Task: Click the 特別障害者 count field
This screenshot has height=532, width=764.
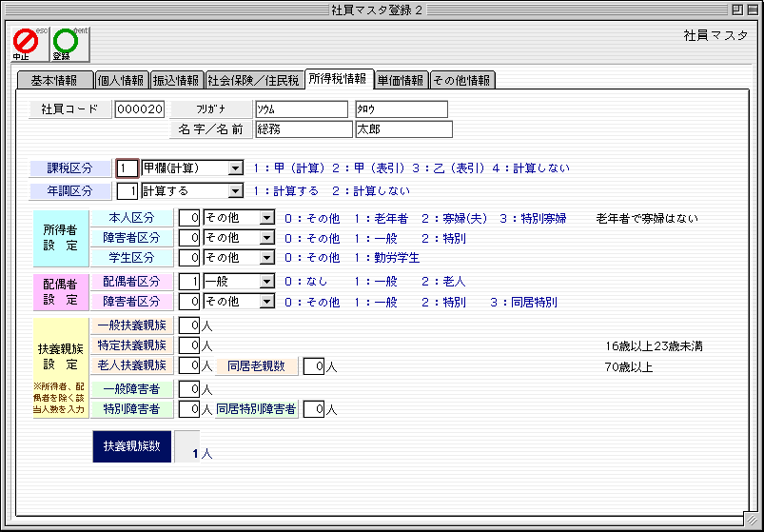Action: click(189, 409)
